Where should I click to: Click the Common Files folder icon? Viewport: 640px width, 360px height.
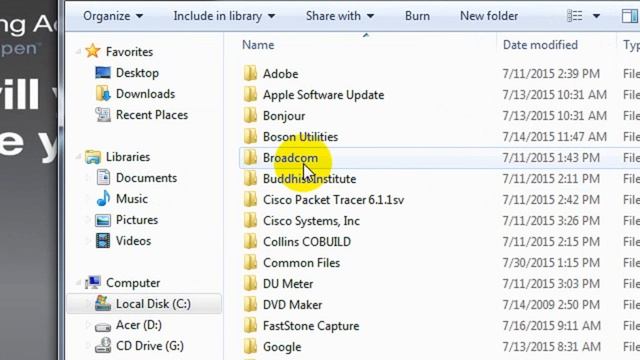point(250,262)
